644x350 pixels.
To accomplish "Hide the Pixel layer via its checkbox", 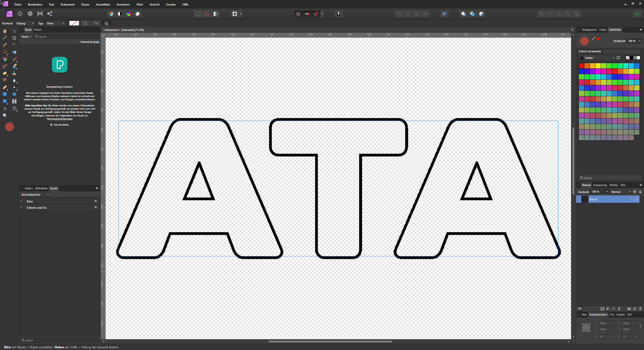I will tap(637, 199).
